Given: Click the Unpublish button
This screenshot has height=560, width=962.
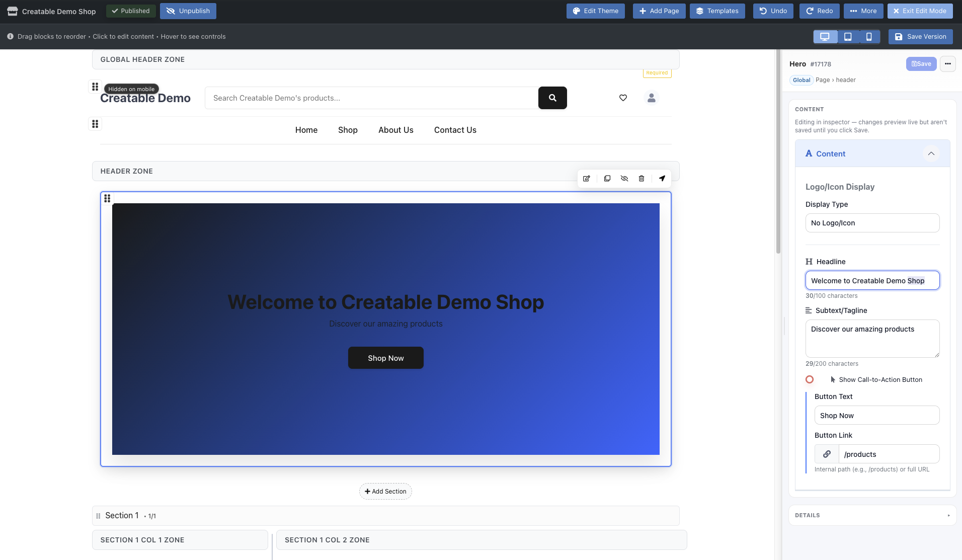Looking at the screenshot, I should tap(188, 11).
